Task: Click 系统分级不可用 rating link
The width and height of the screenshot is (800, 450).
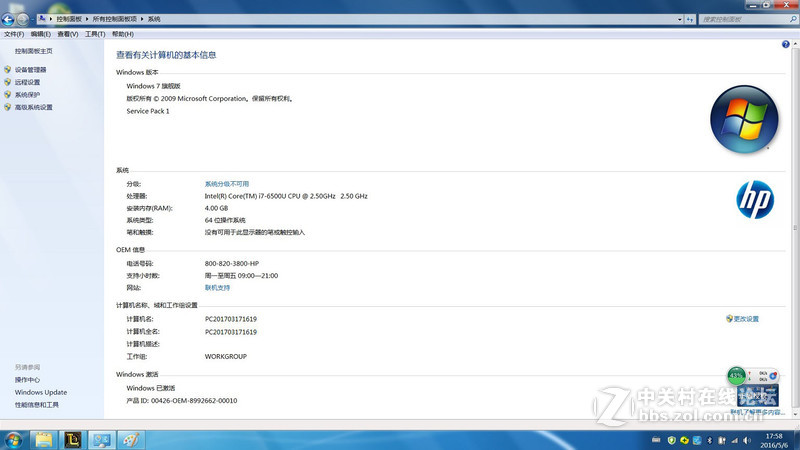Action: point(227,184)
